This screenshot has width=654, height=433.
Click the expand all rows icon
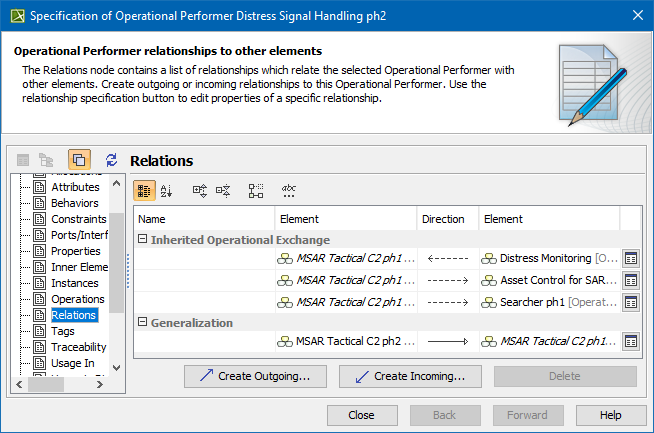tap(200, 190)
